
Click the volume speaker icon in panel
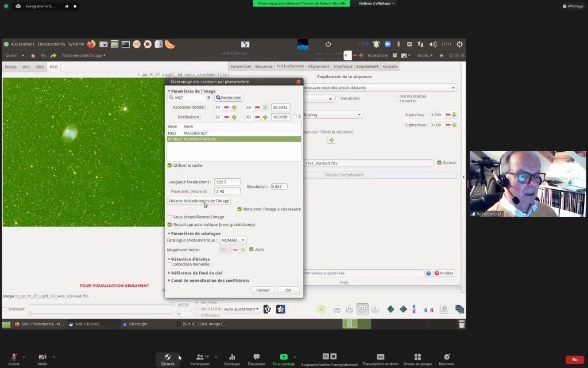pos(433,44)
